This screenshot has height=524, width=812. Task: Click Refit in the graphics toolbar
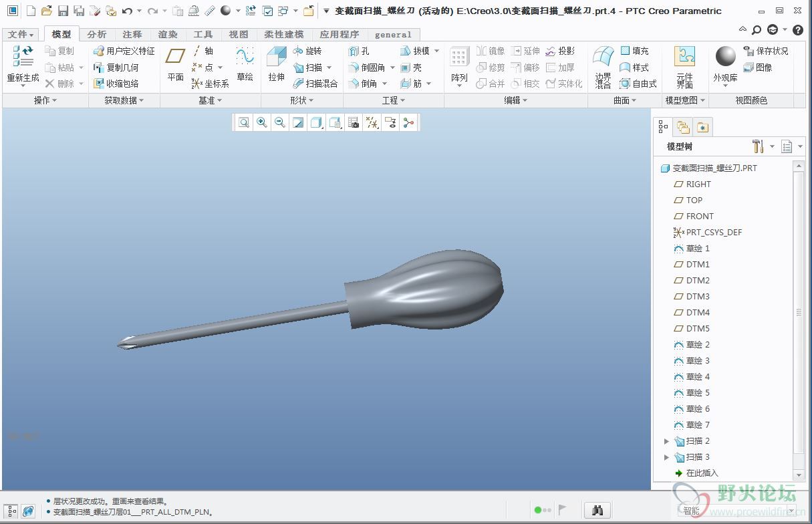[244, 122]
